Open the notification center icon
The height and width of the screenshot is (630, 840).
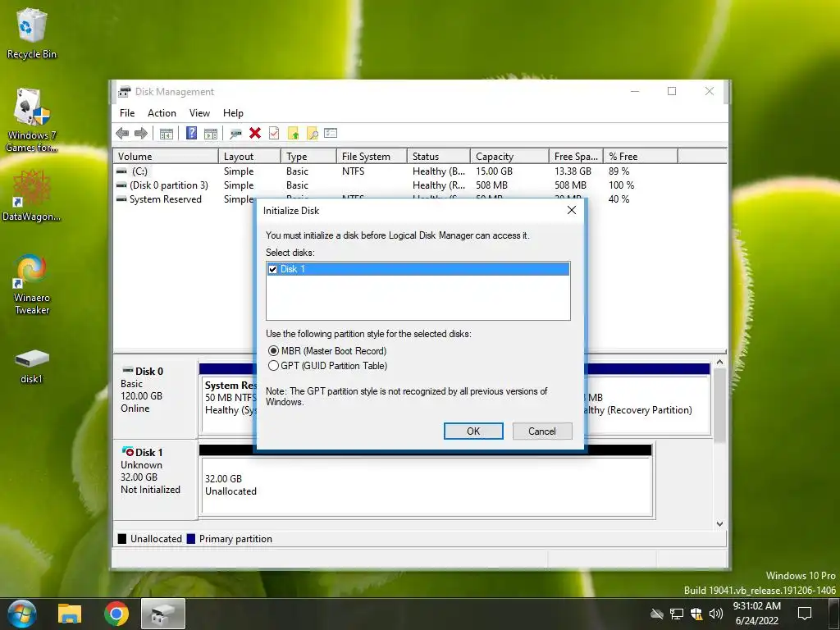coord(805,614)
